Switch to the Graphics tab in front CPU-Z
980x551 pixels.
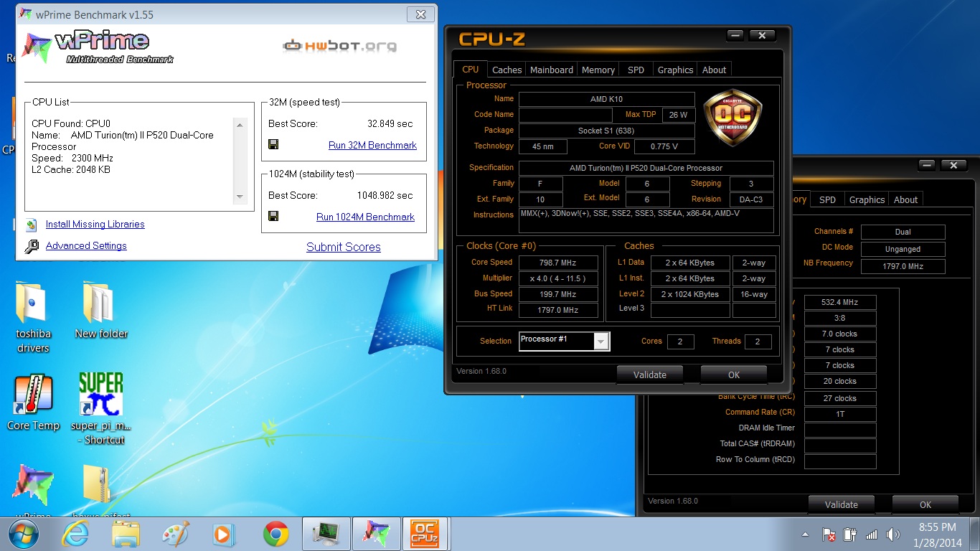coord(676,70)
